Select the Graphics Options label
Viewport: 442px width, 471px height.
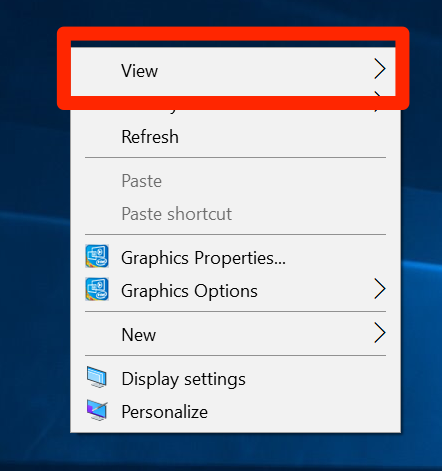(189, 291)
